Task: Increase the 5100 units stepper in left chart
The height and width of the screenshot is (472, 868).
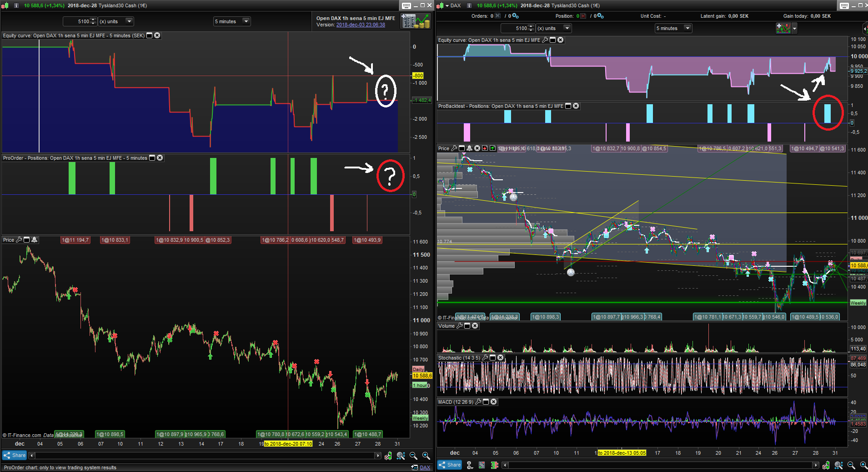Action: (x=93, y=20)
